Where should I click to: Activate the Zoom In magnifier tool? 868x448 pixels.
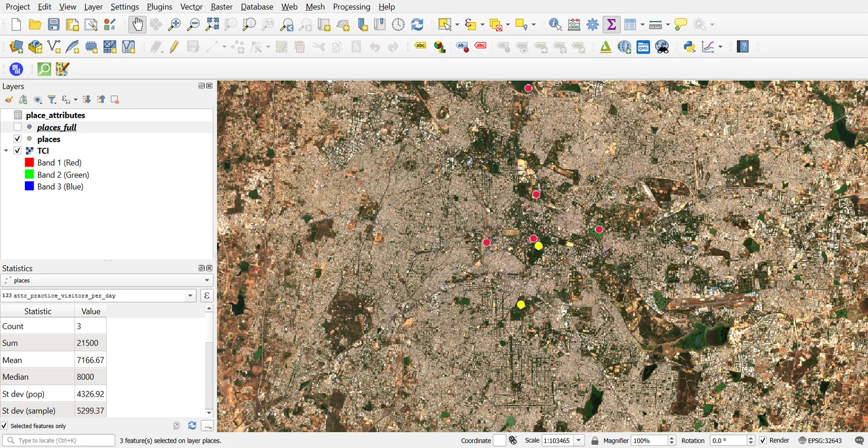point(174,24)
